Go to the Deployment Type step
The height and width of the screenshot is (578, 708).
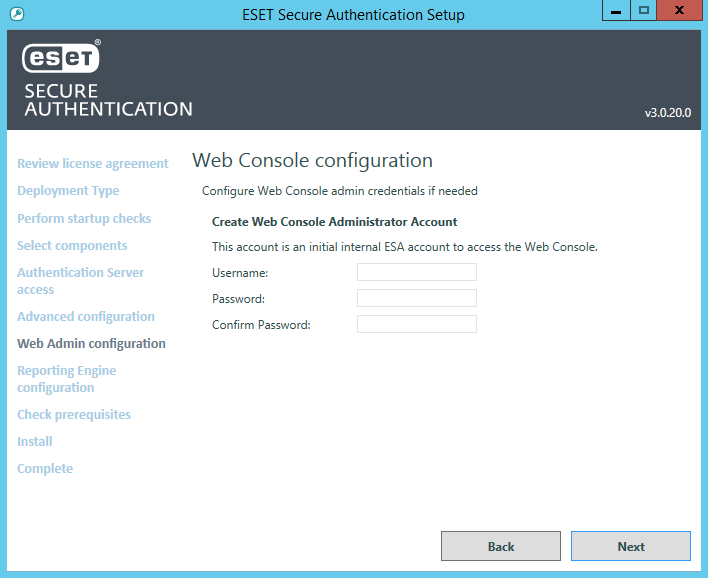pyautogui.click(x=68, y=191)
